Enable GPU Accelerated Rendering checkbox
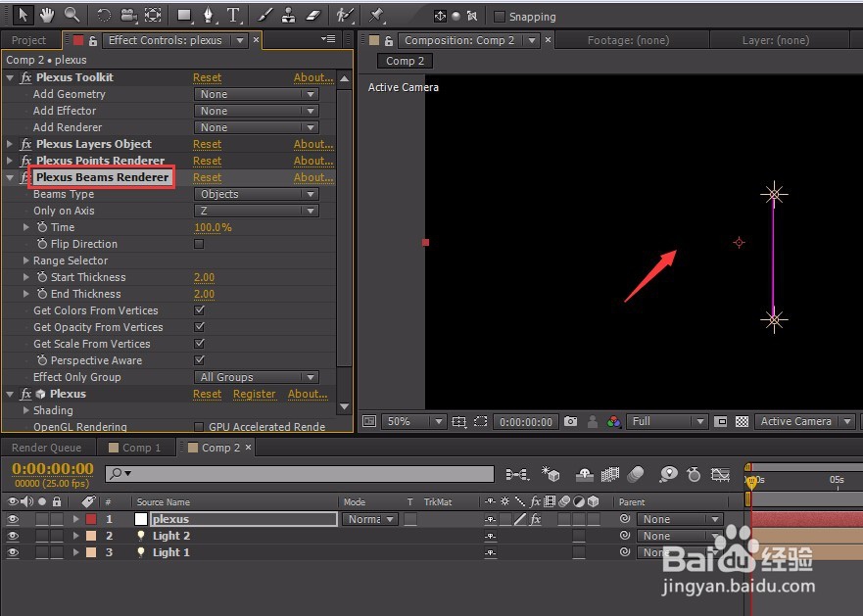Viewport: 863px width, 616px height. (199, 427)
